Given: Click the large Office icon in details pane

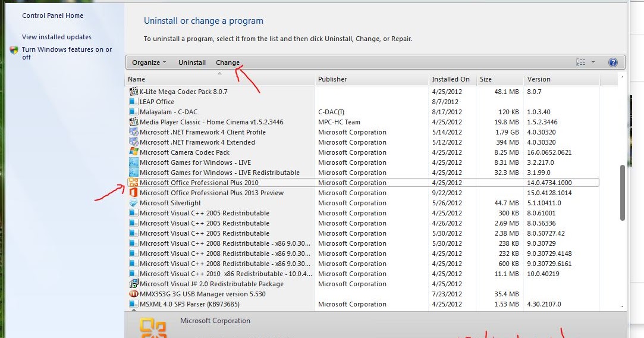Looking at the screenshot, I should (153, 328).
